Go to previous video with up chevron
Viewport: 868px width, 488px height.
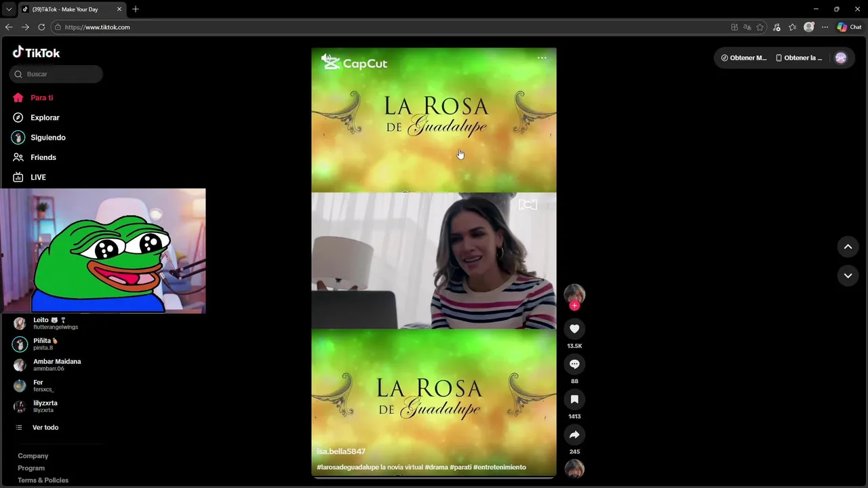[848, 247]
